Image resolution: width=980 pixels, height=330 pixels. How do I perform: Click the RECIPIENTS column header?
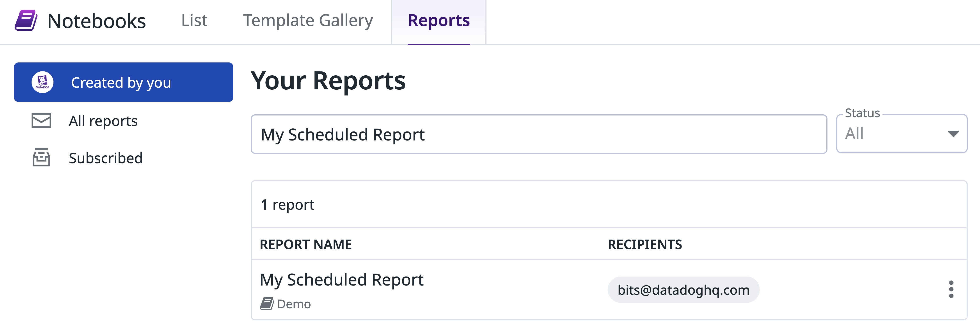coord(644,244)
